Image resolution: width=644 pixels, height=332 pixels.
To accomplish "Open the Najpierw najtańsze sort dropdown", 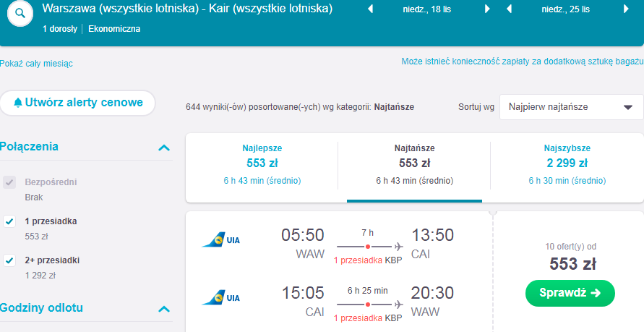I will click(x=571, y=107).
